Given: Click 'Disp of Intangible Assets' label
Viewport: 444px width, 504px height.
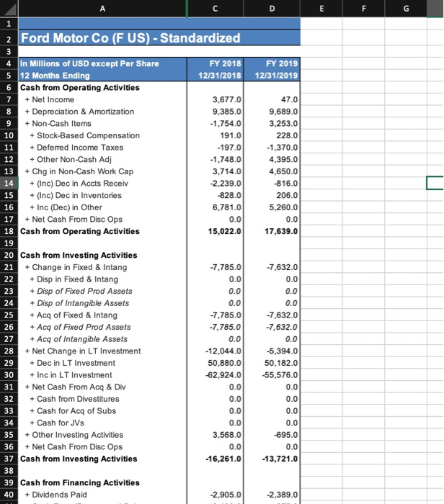Looking at the screenshot, I should pos(79,303).
